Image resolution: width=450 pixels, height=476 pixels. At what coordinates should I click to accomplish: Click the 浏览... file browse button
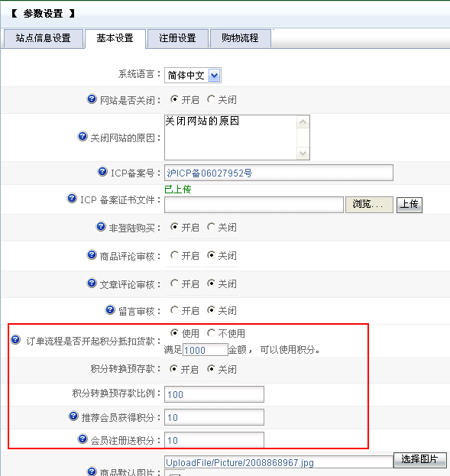pyautogui.click(x=369, y=205)
